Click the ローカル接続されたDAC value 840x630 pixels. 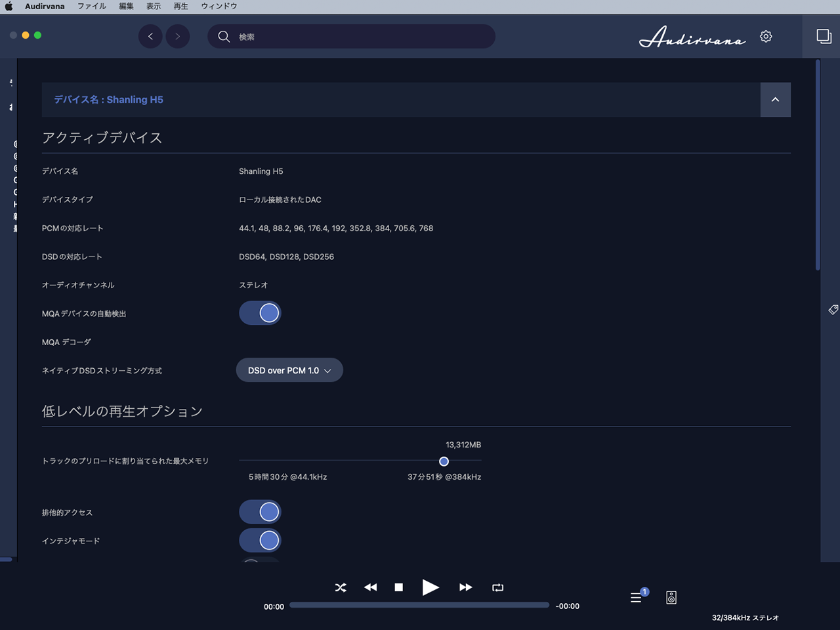(280, 199)
